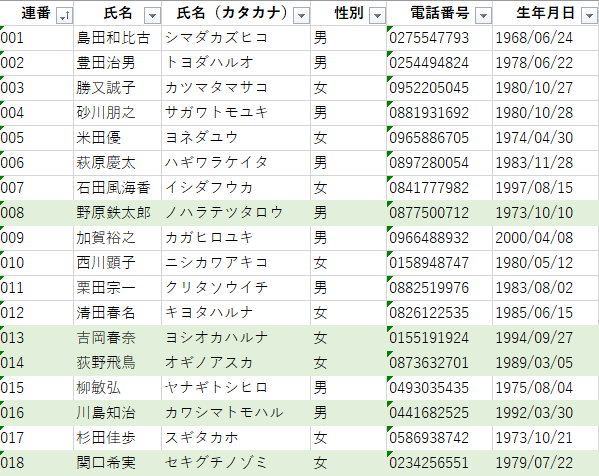Select phone number 0882519976
The height and width of the screenshot is (476, 599).
point(439,288)
